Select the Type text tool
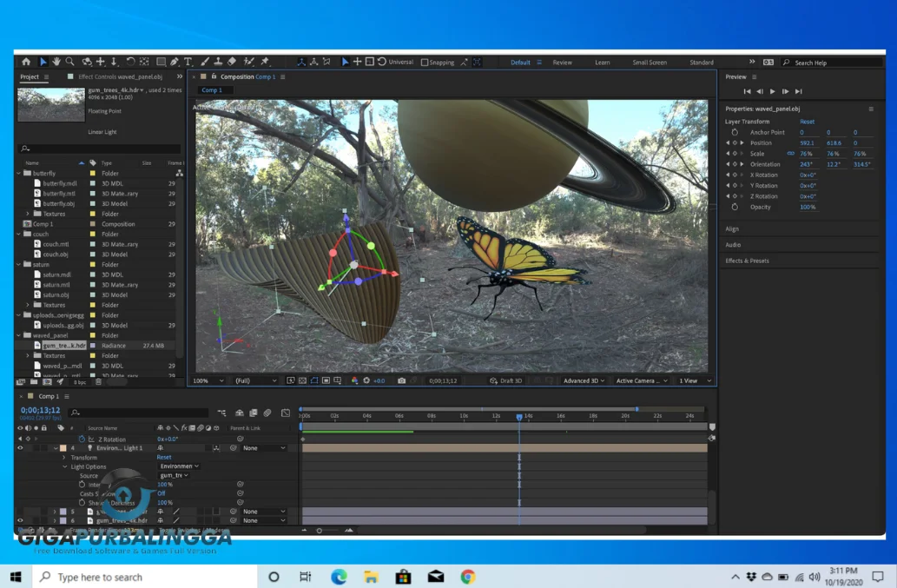 (x=188, y=62)
